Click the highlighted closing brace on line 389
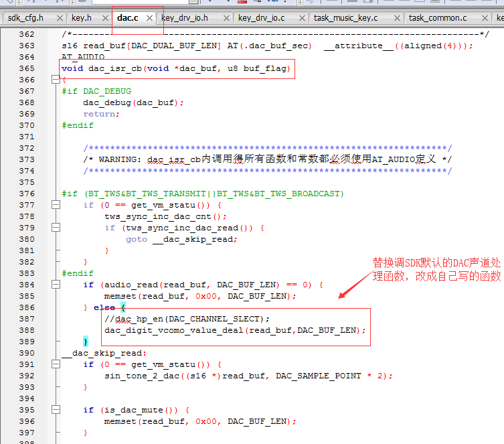This screenshot has width=504, height=444. 86,342
